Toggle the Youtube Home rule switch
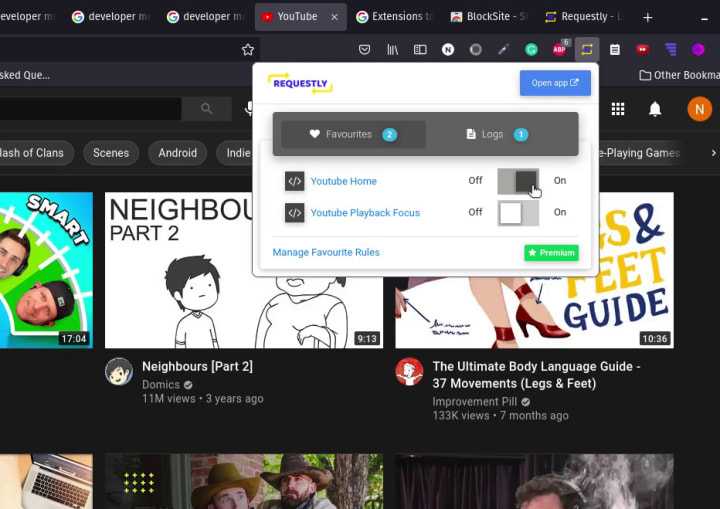The width and height of the screenshot is (720, 509). pos(518,181)
